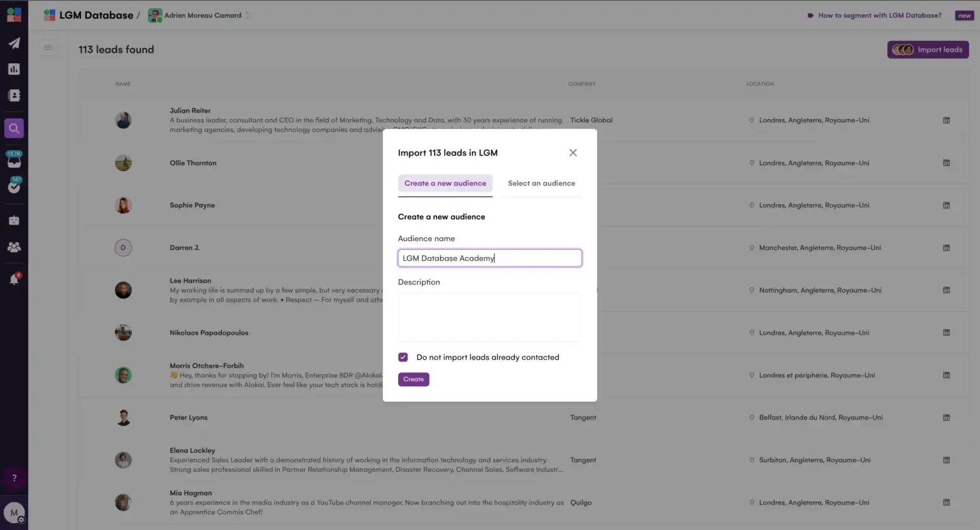This screenshot has width=980, height=530.
Task: Open LinkedIn icon for Elena Lockley row
Action: pos(946,460)
